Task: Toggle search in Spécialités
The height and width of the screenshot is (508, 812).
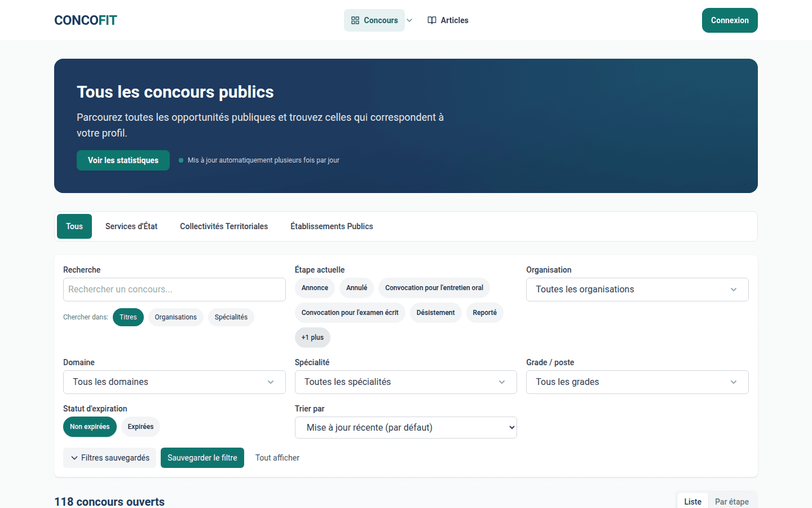Action: 231,317
